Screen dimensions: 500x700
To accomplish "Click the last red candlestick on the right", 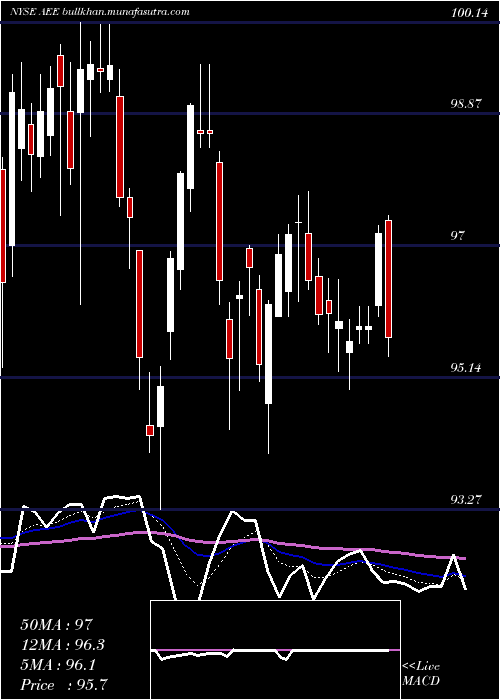I will click(x=388, y=279).
